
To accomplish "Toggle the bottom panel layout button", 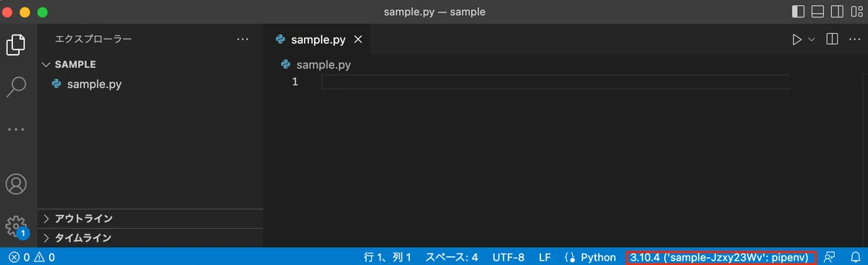I will pyautogui.click(x=818, y=12).
